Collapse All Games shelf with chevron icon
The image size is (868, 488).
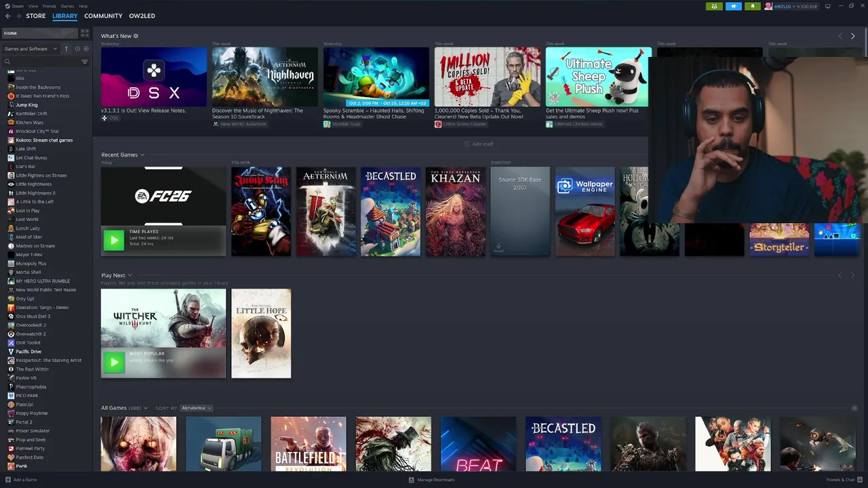pyautogui.click(x=854, y=408)
